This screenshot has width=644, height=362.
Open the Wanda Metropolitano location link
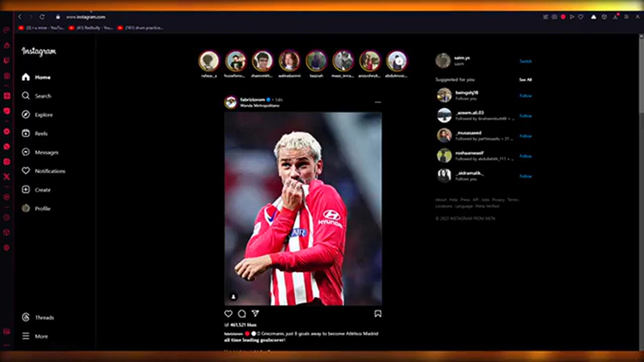260,106
